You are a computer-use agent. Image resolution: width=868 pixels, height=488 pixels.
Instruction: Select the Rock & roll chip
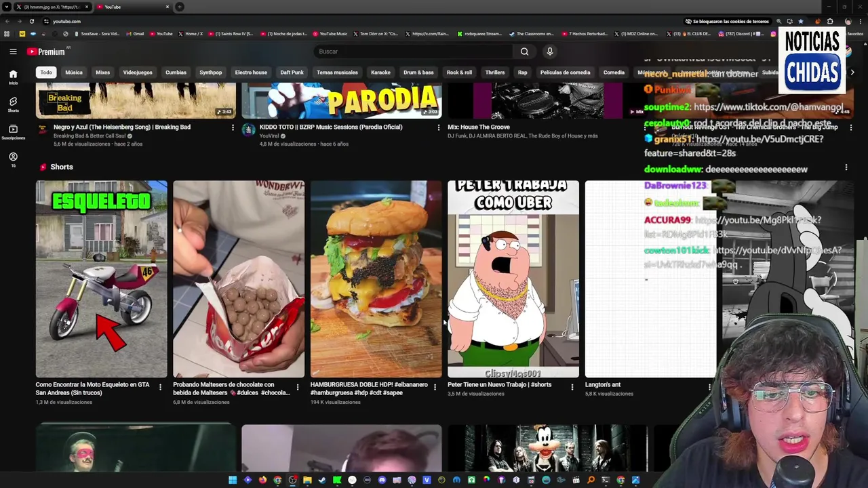459,73
